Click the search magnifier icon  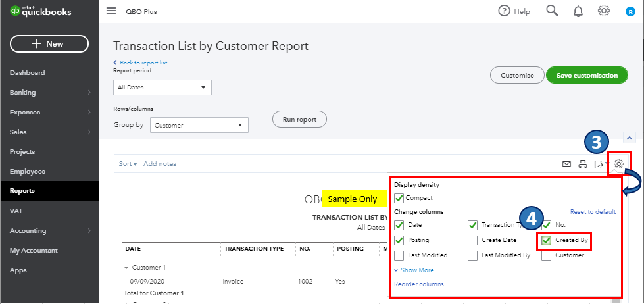(x=553, y=11)
